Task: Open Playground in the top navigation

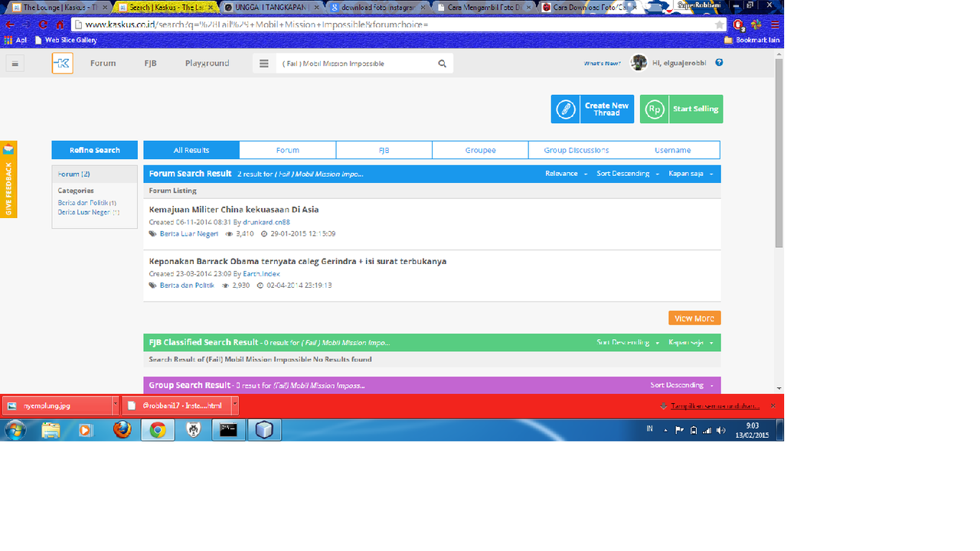Action: [207, 64]
